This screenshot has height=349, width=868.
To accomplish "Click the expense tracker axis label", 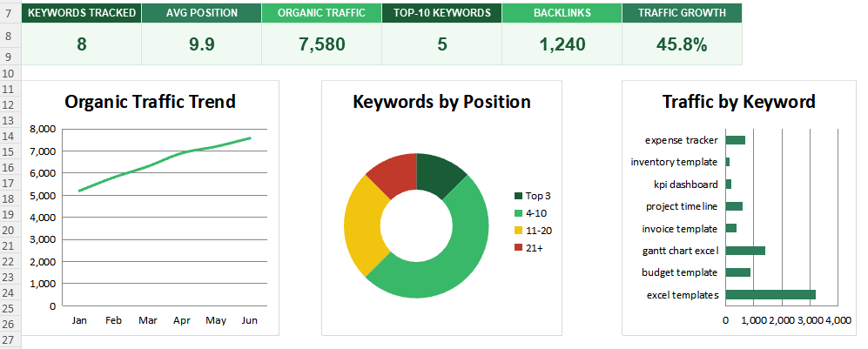I will point(682,140).
